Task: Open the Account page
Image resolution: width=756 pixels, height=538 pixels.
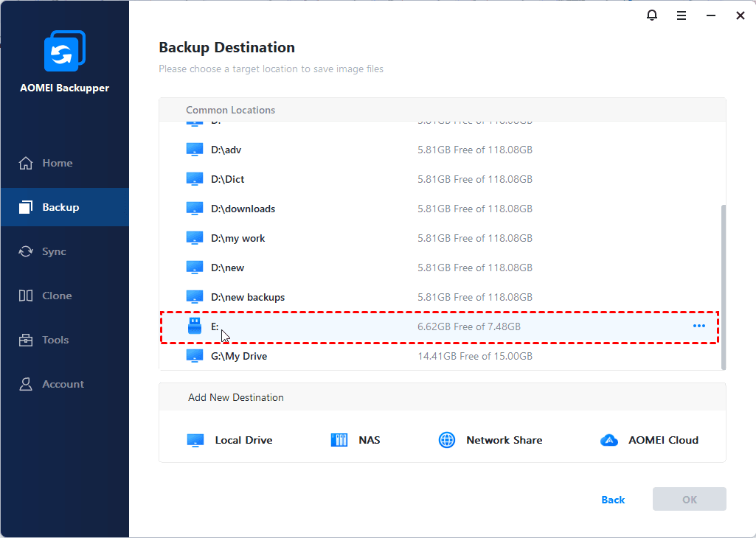Action: pos(63,384)
